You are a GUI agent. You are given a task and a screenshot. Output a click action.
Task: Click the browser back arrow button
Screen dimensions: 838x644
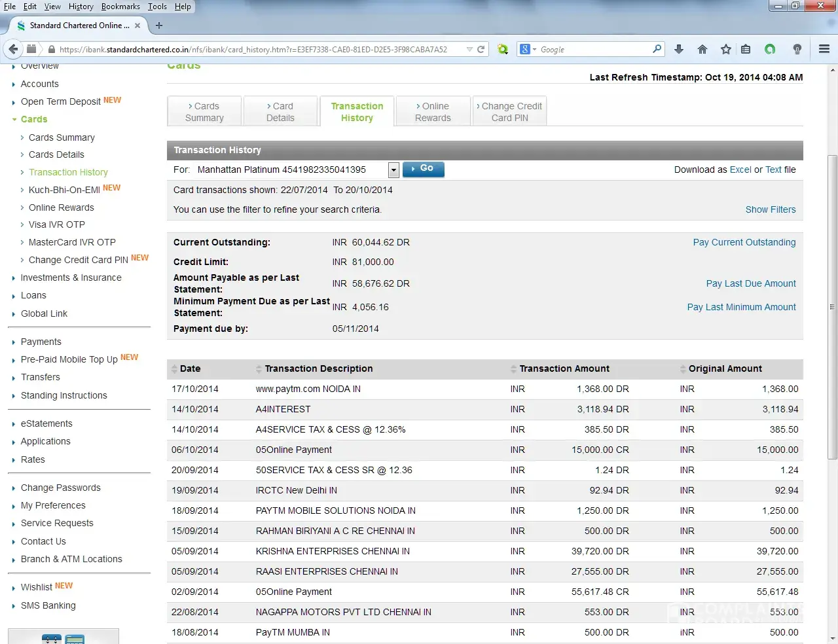(x=13, y=49)
